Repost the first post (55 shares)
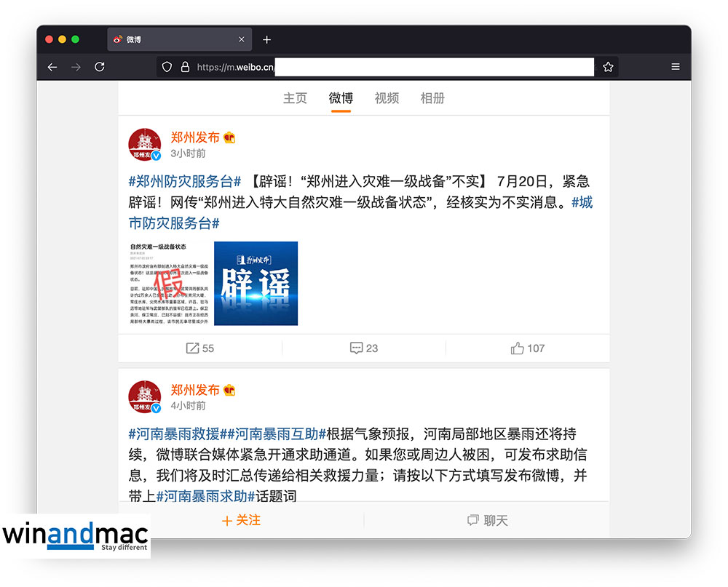728x587 pixels. (199, 348)
